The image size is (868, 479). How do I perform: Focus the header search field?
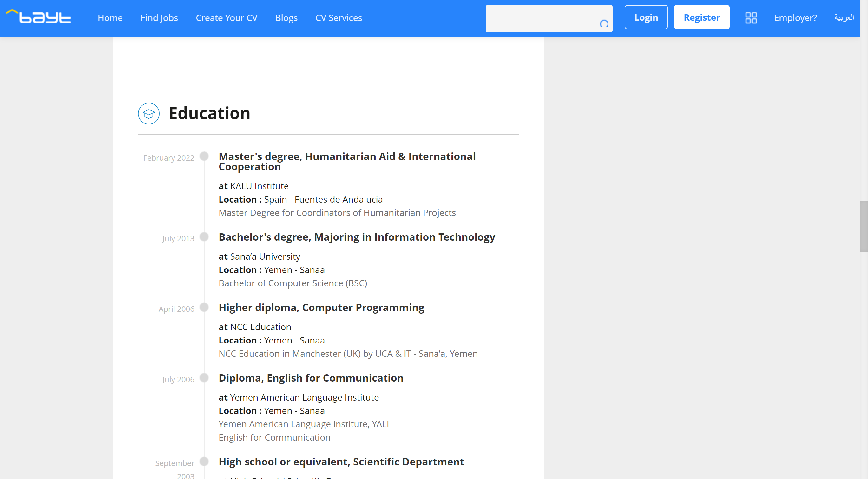pyautogui.click(x=542, y=19)
